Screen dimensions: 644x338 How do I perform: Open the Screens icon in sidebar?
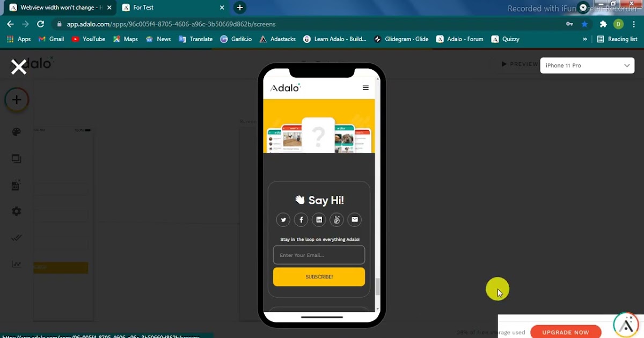click(x=17, y=159)
